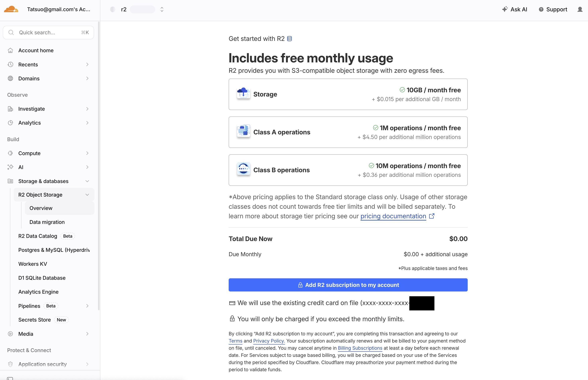Open Workers KV menu item

coord(32,264)
